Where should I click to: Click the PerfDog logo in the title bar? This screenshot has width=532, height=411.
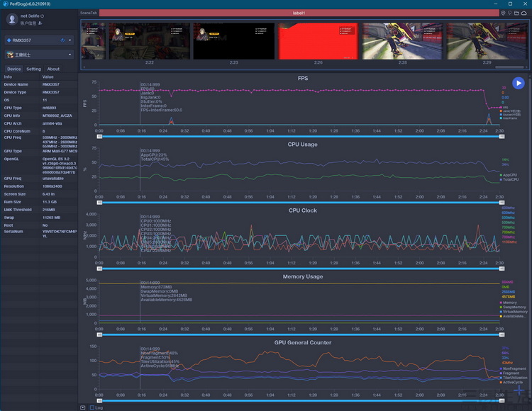pyautogui.click(x=5, y=4)
